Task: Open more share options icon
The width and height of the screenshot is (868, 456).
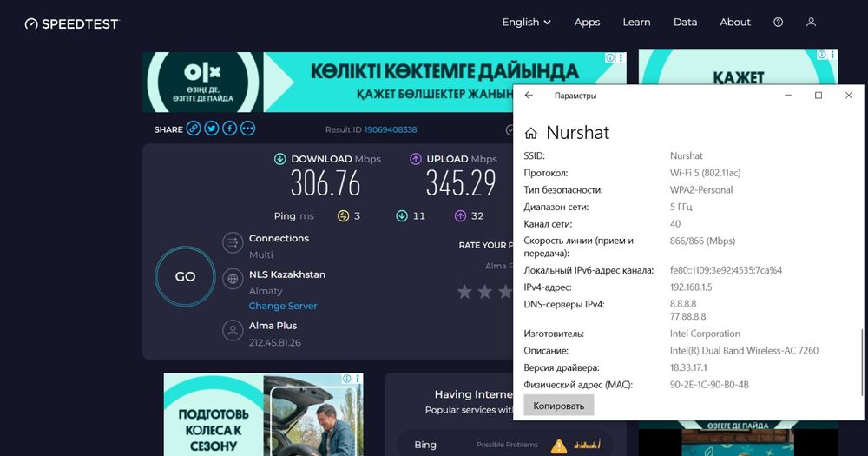Action: (x=248, y=129)
